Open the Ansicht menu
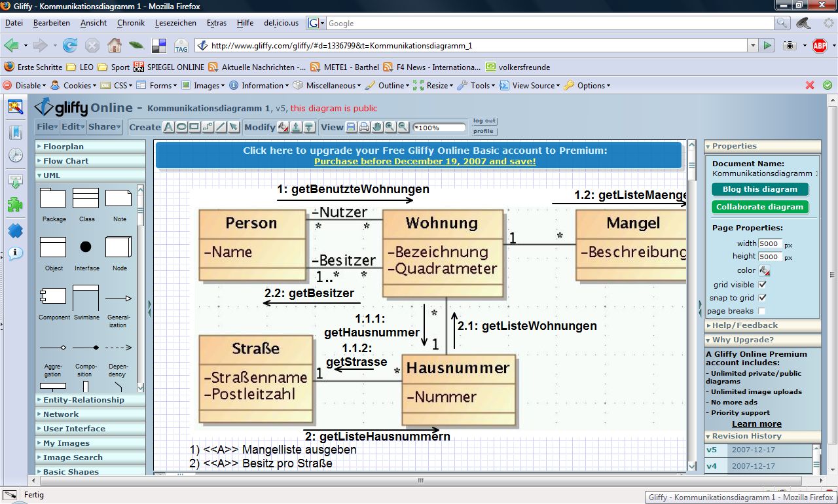 94,23
